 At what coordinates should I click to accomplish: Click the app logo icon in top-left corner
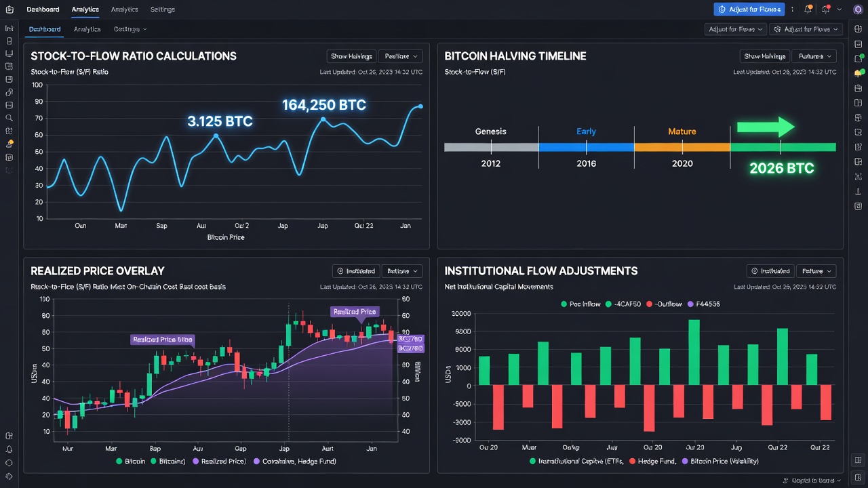(x=9, y=9)
